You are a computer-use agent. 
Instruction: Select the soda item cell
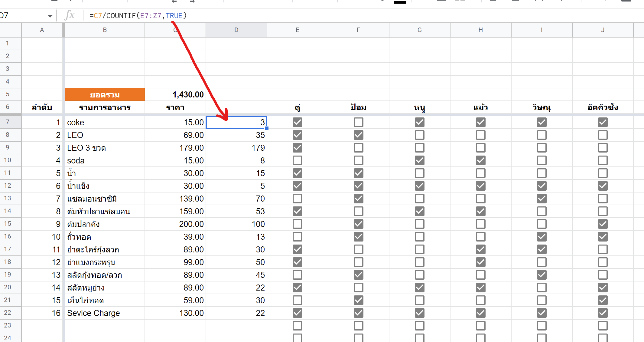click(105, 160)
